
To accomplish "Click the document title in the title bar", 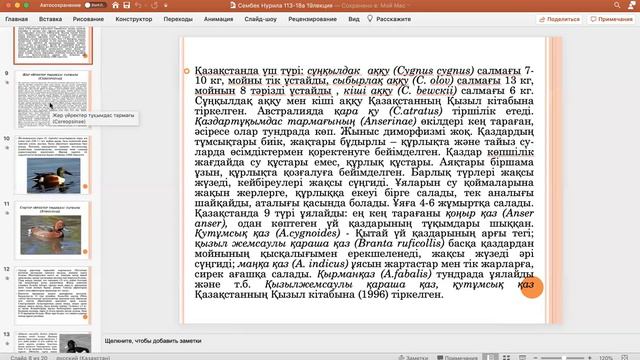I will (284, 5).
